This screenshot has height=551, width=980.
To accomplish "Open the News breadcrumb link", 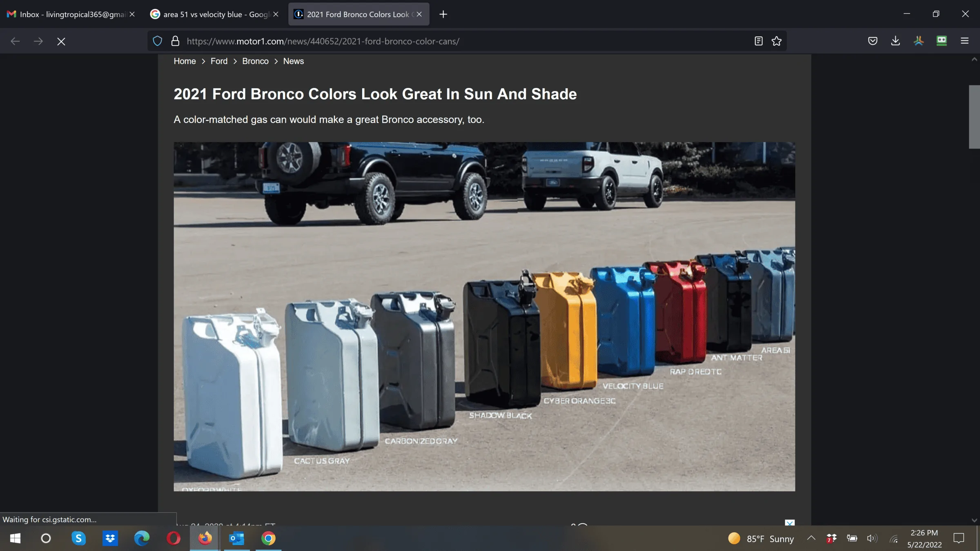I will [x=293, y=61].
